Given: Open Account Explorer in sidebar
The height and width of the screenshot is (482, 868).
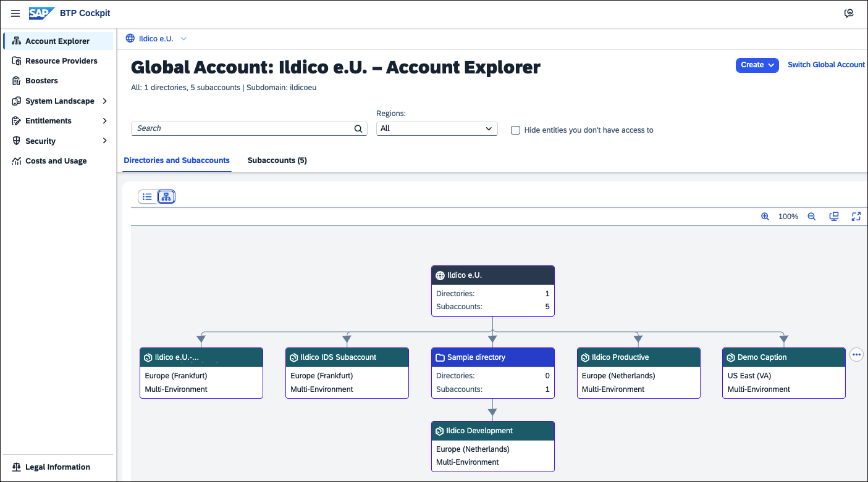Looking at the screenshot, I should (x=59, y=41).
